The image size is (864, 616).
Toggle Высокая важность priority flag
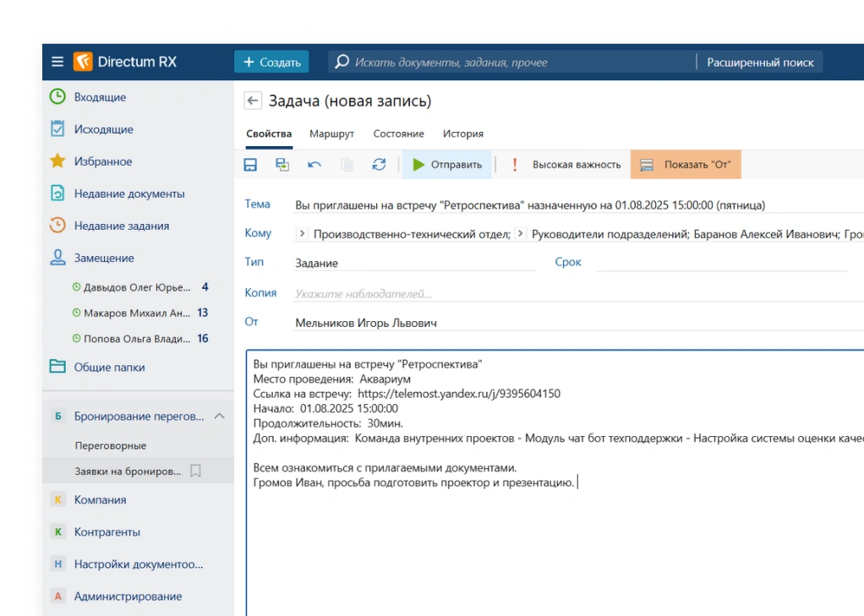point(566,165)
